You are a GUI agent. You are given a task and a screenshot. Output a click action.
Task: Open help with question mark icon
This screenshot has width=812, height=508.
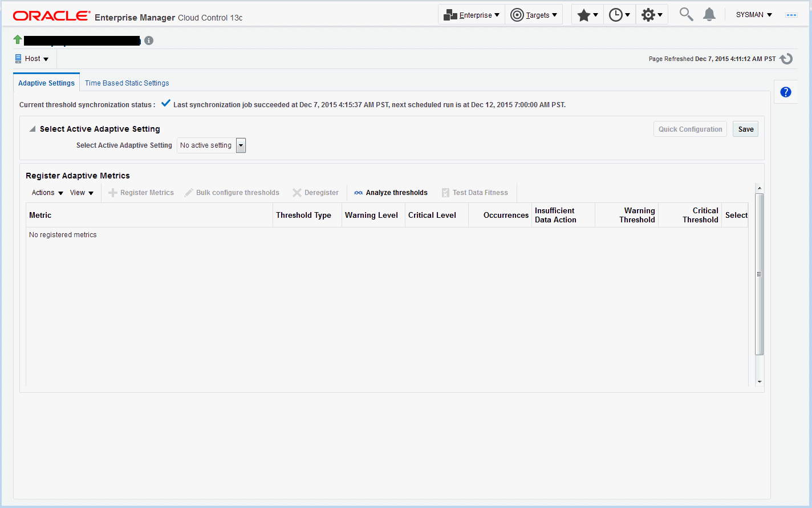[x=786, y=92]
